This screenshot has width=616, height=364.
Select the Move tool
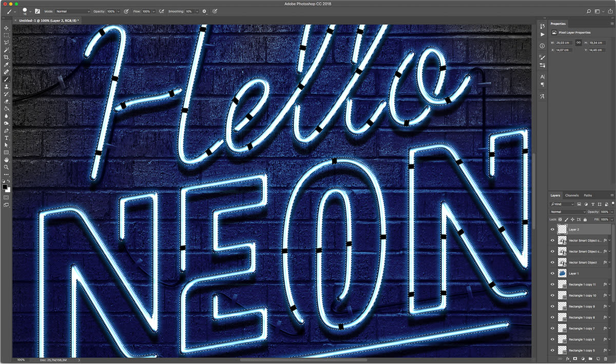point(6,28)
